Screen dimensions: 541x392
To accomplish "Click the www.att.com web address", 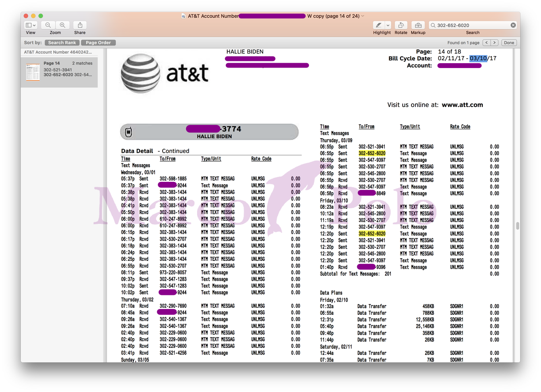I will 462,105.
